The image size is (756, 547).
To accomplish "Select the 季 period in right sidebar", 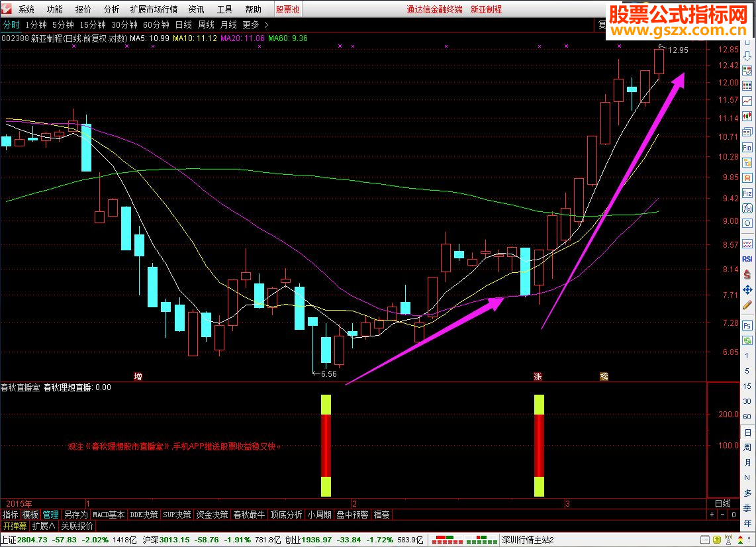I will 747,508.
